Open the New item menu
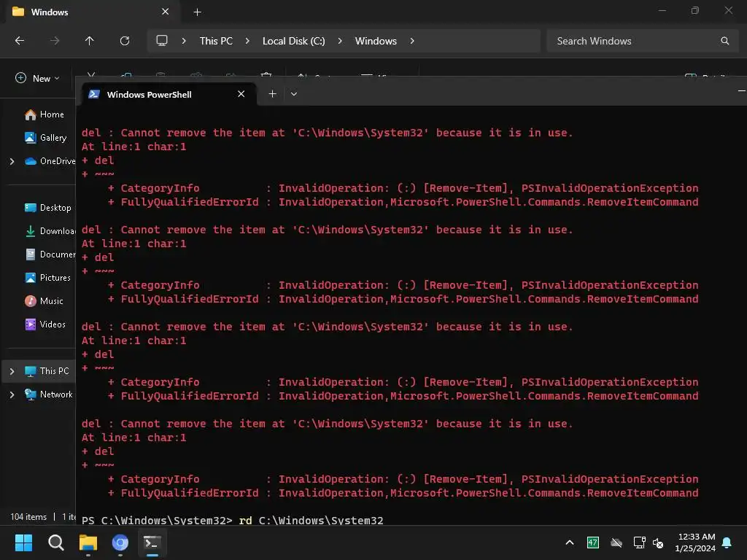The image size is (747, 560). click(38, 78)
